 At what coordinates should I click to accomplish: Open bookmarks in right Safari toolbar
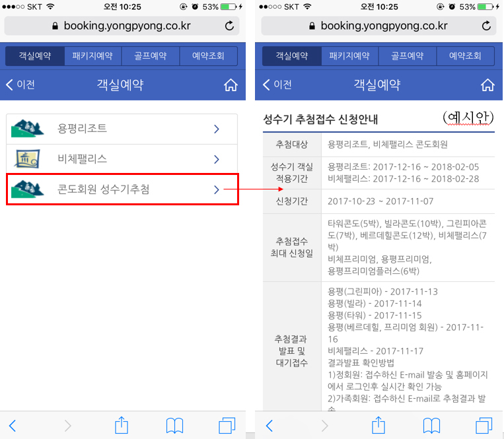[x=431, y=426]
